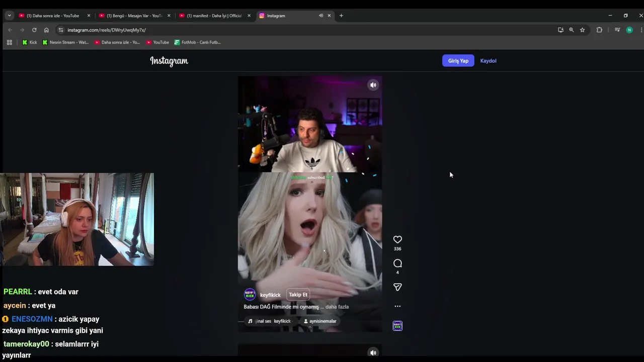Open the audio thumbnail beside the reel

point(397,326)
